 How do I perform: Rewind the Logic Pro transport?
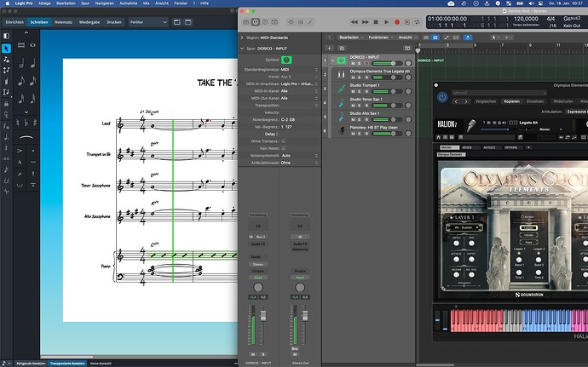(354, 22)
